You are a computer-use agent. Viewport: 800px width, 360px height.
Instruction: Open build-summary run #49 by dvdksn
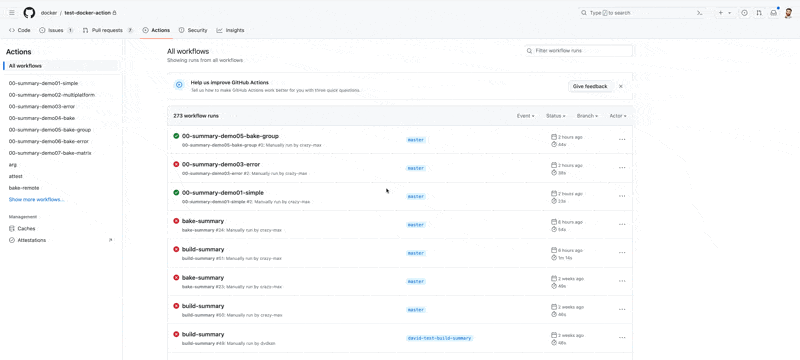[x=203, y=334]
